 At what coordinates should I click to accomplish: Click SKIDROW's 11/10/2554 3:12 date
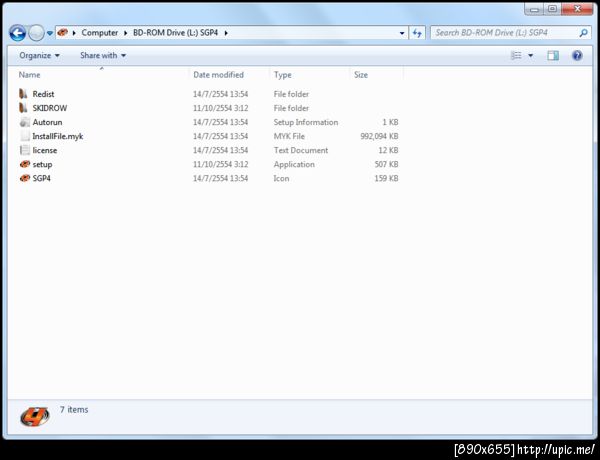(x=220, y=108)
